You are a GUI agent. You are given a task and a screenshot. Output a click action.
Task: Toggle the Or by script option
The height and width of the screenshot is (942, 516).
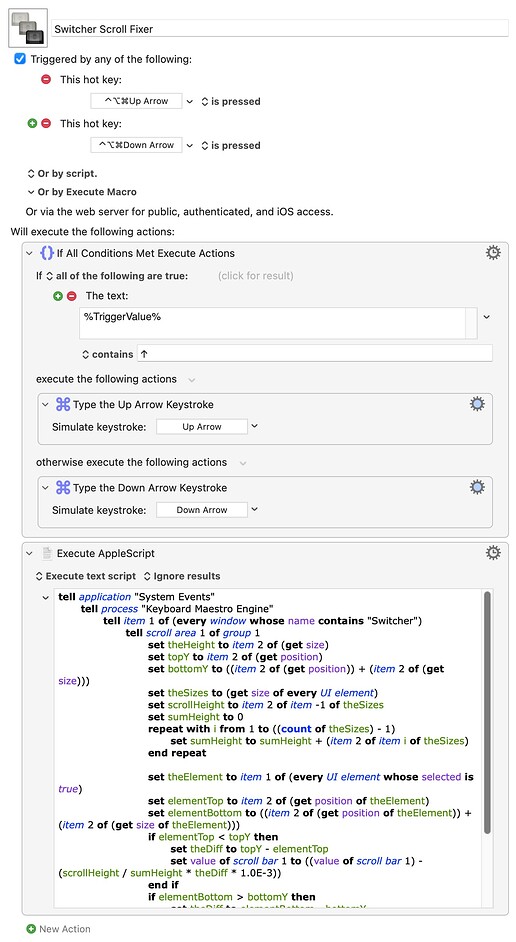click(62, 174)
